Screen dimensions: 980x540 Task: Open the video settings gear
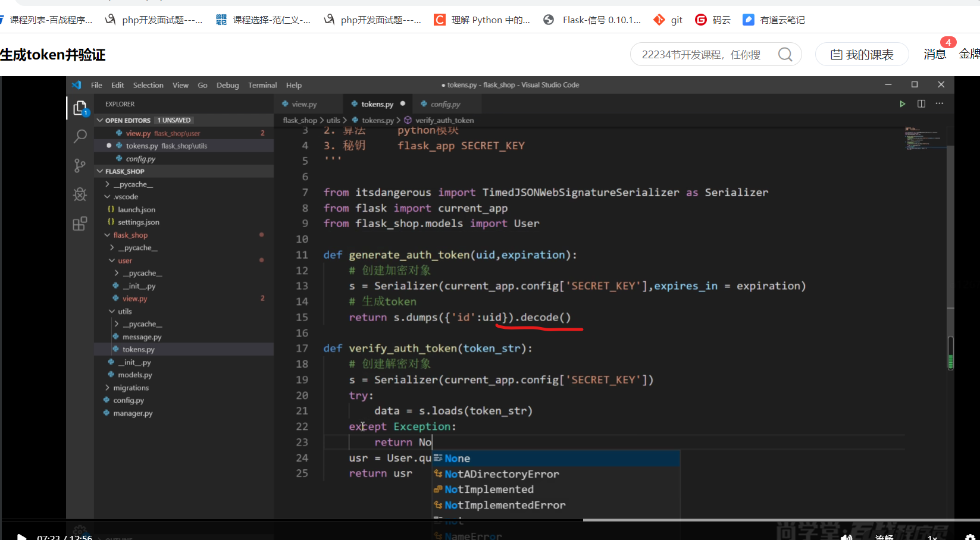click(x=970, y=537)
